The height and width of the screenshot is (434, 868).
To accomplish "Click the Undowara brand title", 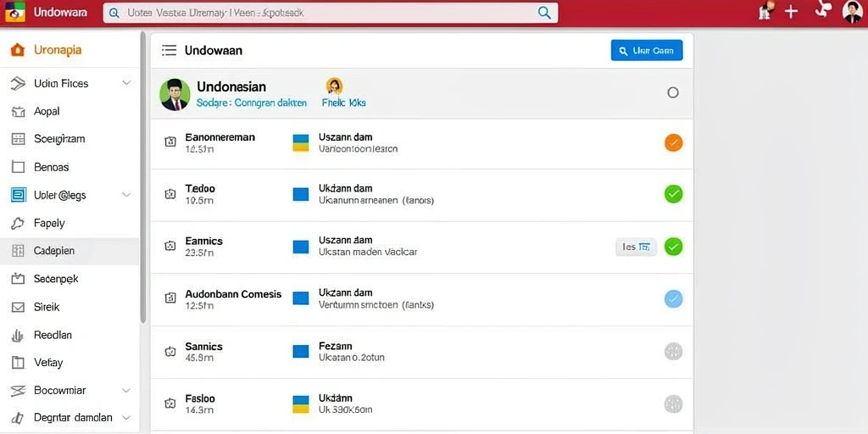I will click(x=60, y=12).
